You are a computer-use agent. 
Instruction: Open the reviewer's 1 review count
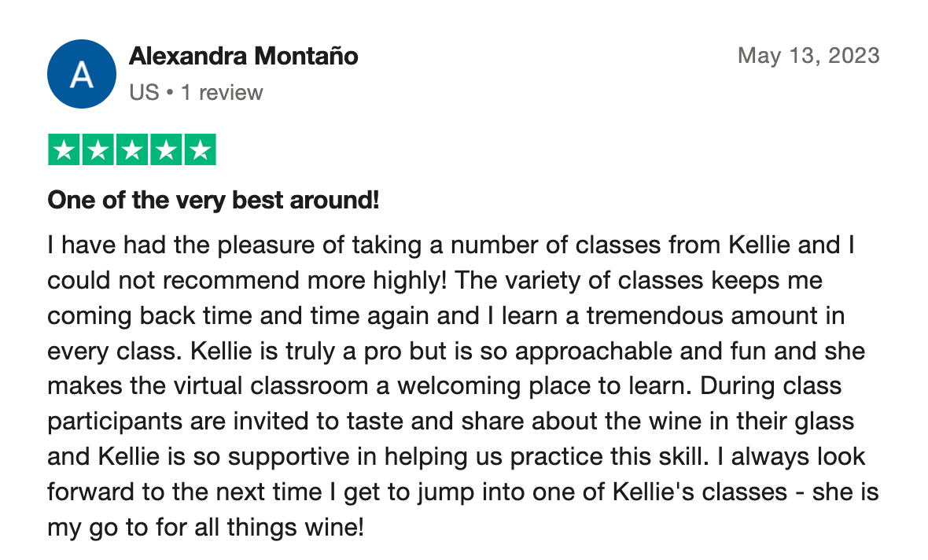click(x=222, y=92)
